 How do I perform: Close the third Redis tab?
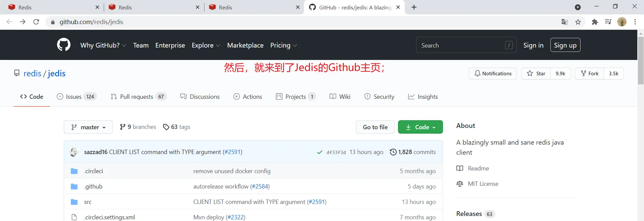(298, 7)
